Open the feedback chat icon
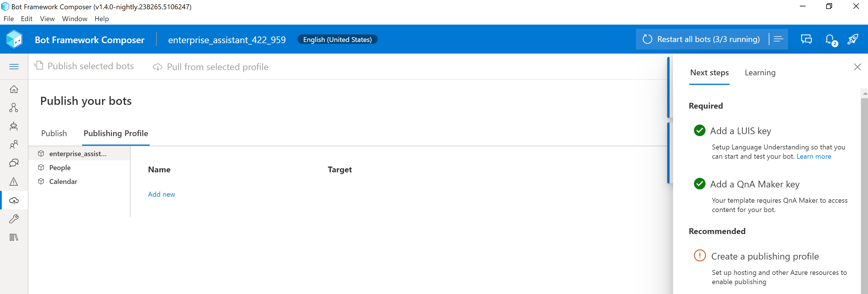 click(x=806, y=39)
